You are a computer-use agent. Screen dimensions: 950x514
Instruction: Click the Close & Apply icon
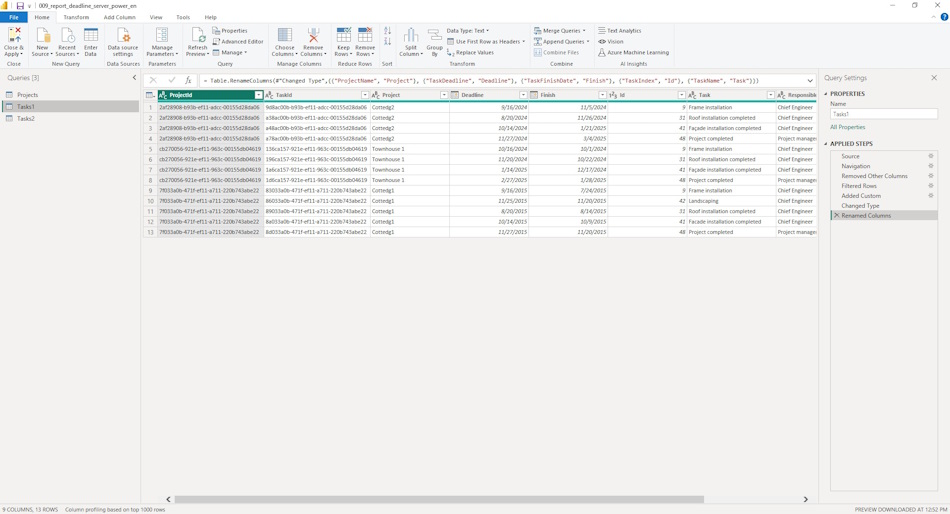pyautogui.click(x=14, y=35)
